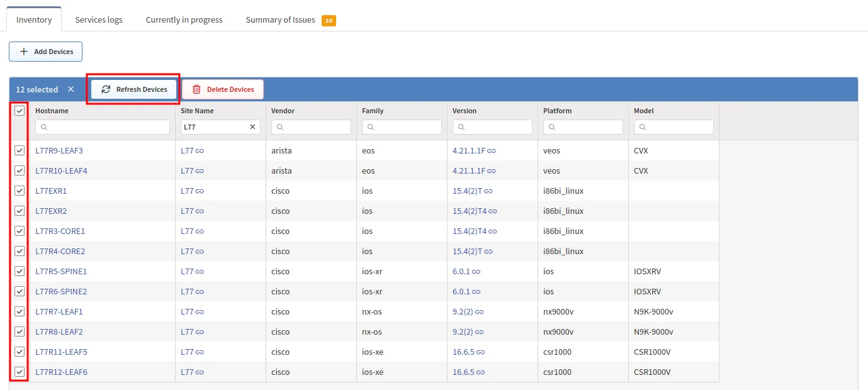
Task: Click the X icon to clear selection
Action: pyautogui.click(x=70, y=89)
